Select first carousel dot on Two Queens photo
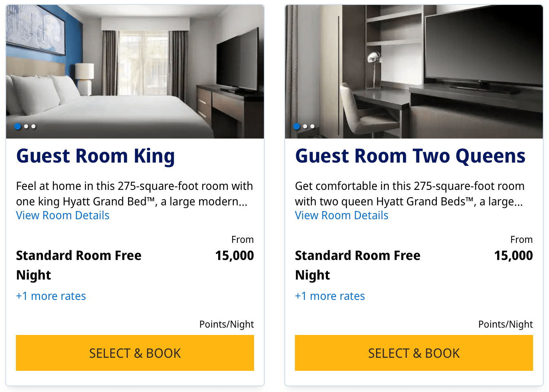549x392 pixels. pos(297,126)
